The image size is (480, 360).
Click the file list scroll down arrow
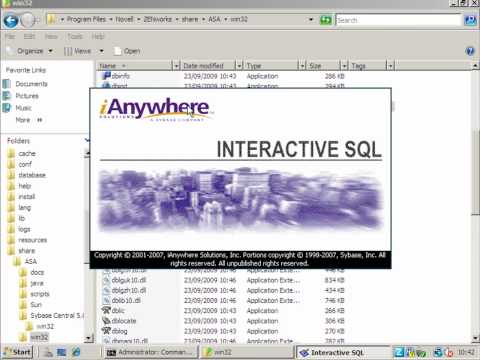tap(476, 338)
